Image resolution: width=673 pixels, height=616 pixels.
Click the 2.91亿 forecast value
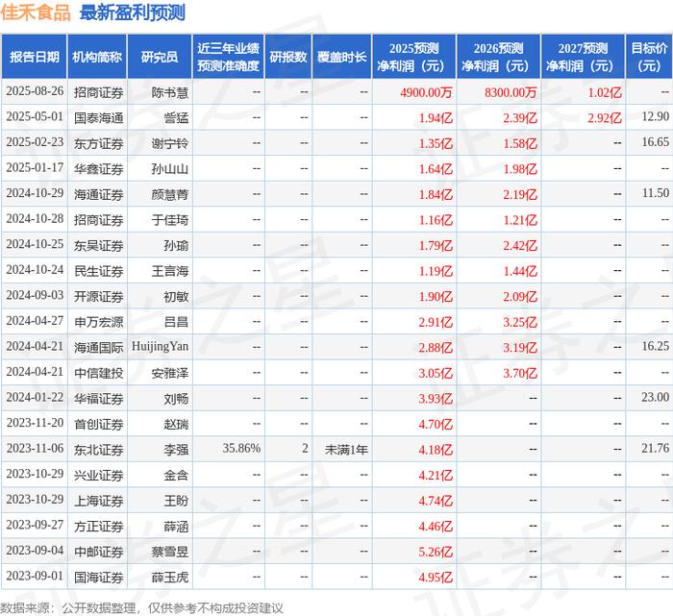436,322
